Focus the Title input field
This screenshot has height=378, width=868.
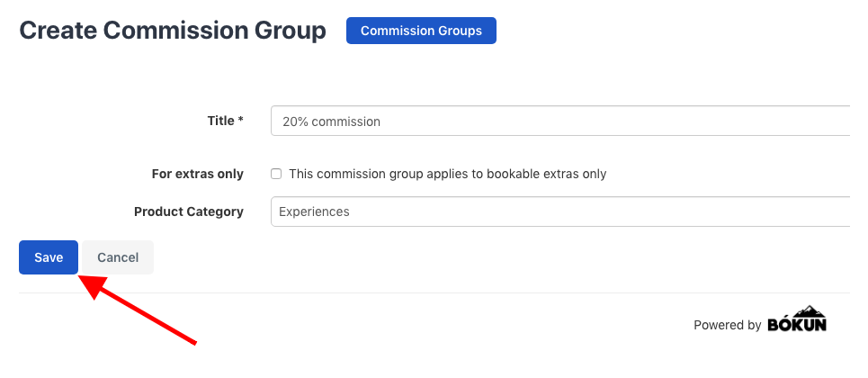click(x=560, y=121)
